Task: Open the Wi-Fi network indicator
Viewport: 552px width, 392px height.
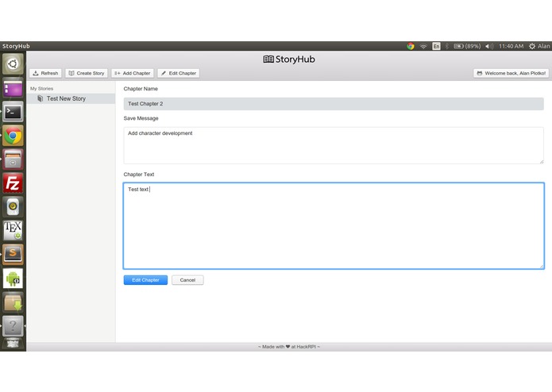Action: [x=423, y=46]
